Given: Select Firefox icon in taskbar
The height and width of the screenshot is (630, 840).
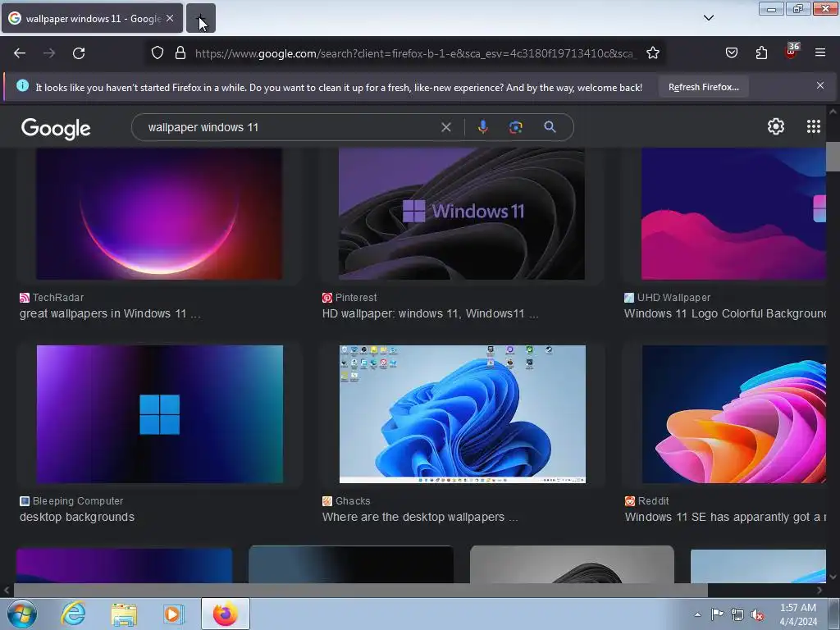Looking at the screenshot, I should 226,614.
